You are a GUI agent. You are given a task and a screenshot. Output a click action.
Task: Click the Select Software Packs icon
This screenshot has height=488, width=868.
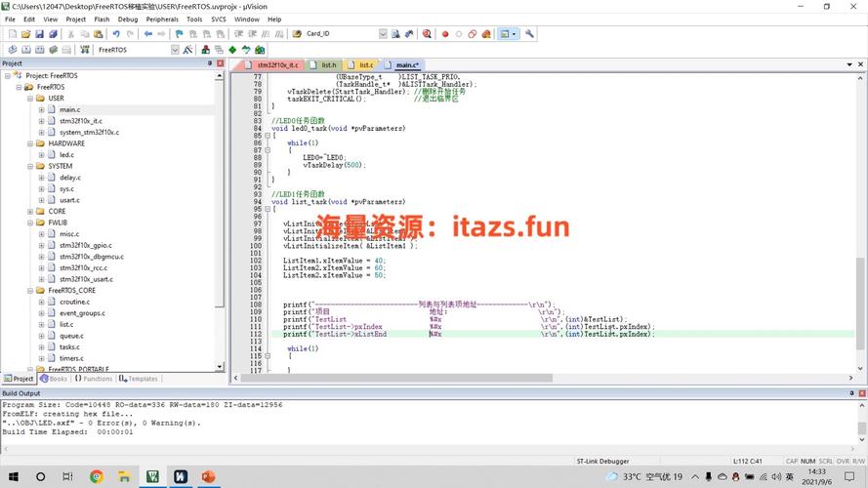click(x=246, y=50)
